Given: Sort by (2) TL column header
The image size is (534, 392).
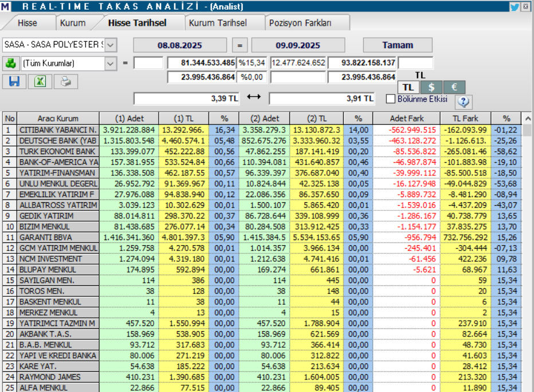Looking at the screenshot, I should point(317,119).
